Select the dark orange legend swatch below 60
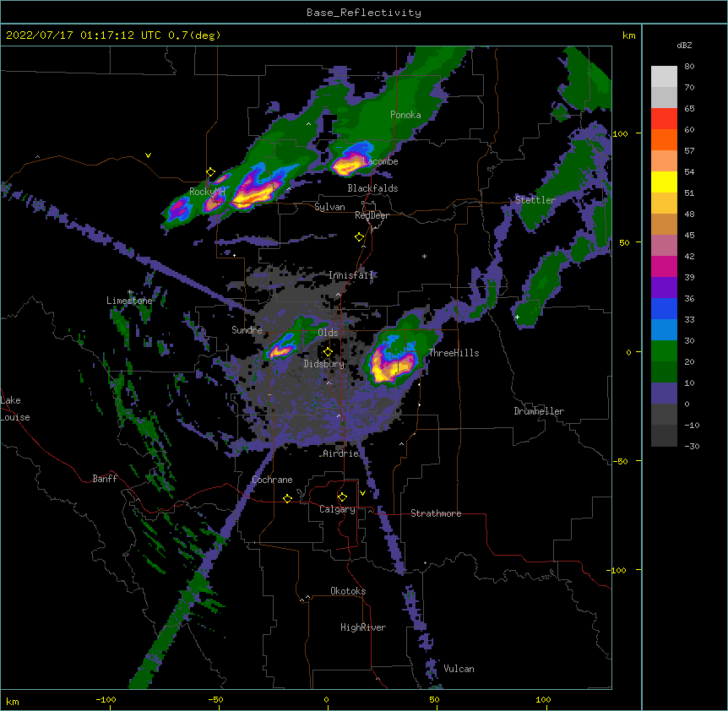The height and width of the screenshot is (711, 728). tap(664, 139)
